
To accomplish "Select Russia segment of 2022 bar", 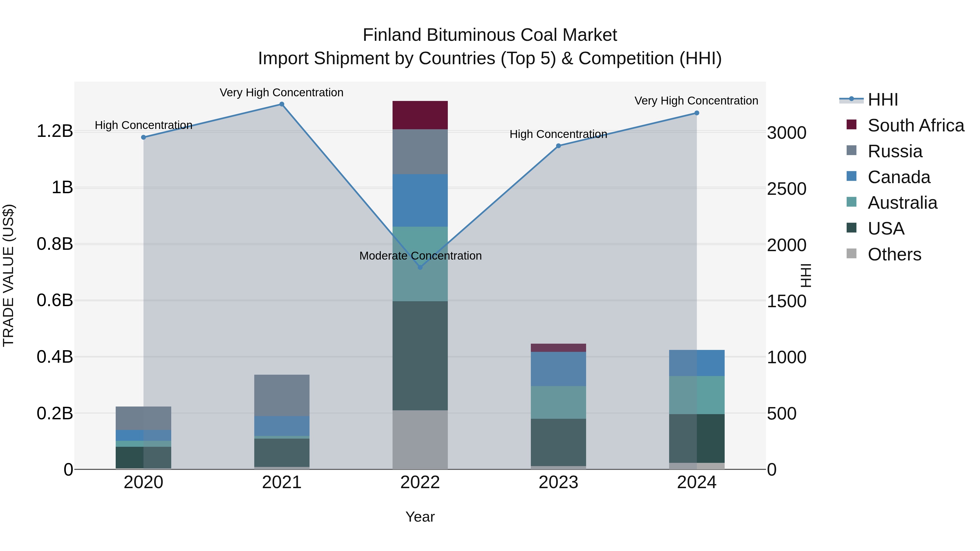I will point(420,152).
